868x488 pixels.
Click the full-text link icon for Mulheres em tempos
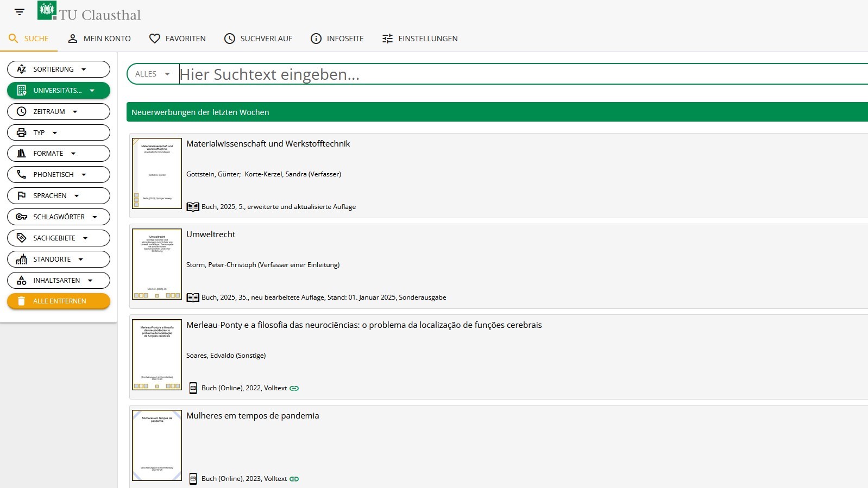tap(294, 479)
